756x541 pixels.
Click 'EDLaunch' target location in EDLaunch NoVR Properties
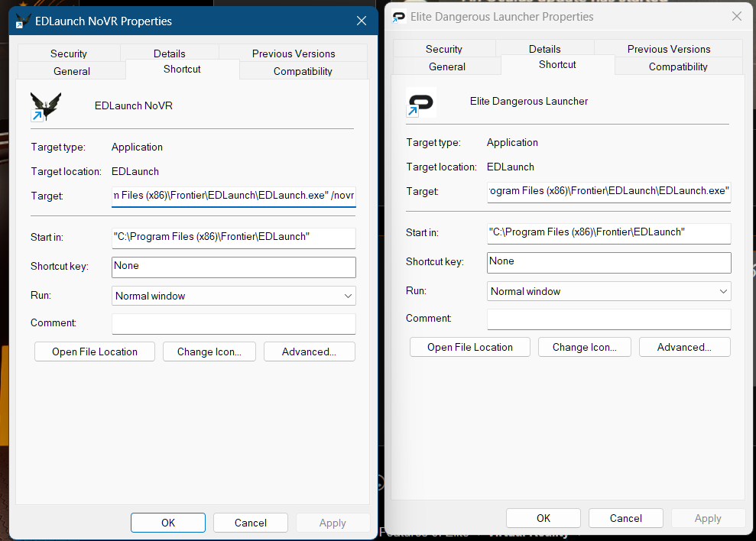(x=135, y=172)
